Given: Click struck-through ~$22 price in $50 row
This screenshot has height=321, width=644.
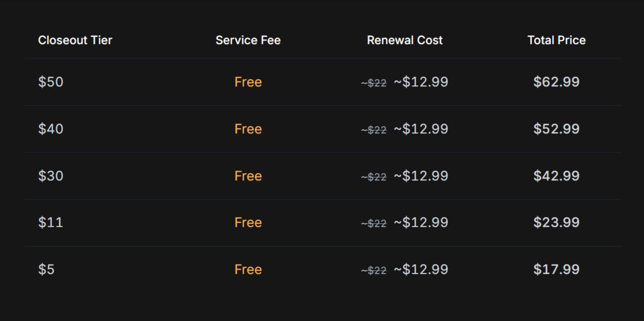Looking at the screenshot, I should pos(374,83).
